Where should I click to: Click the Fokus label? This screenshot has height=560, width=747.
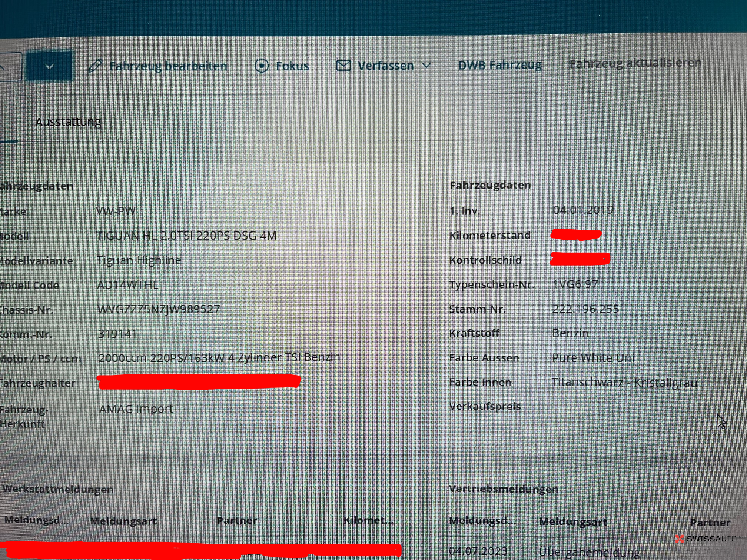[x=292, y=66]
